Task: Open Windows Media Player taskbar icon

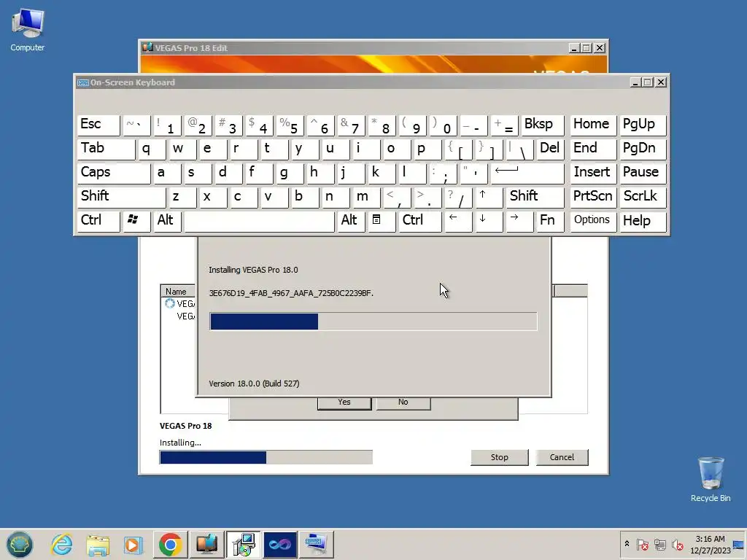Action: pyautogui.click(x=133, y=544)
